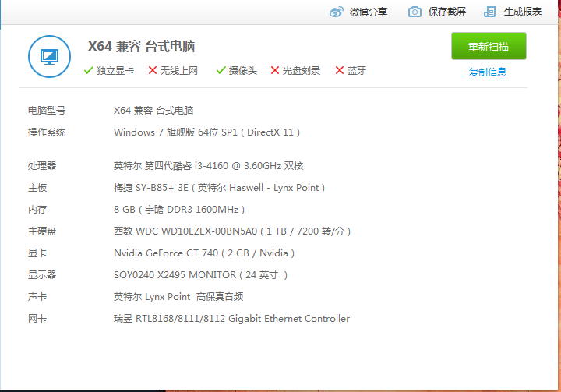
Task: Click the Weibo share icon
Action: 337,12
